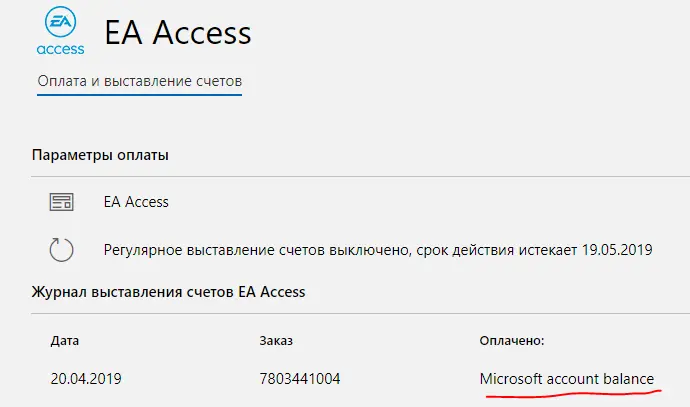Click the word access under the EA logo
The image size is (690, 407).
point(60,49)
